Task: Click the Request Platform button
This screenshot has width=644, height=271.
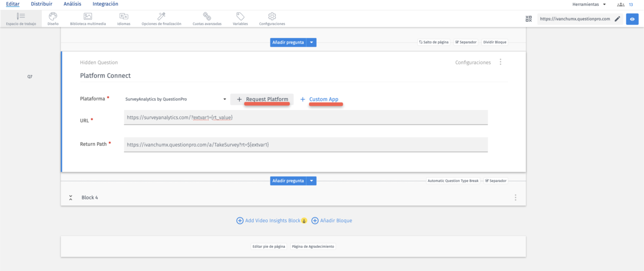Action: pos(262,99)
